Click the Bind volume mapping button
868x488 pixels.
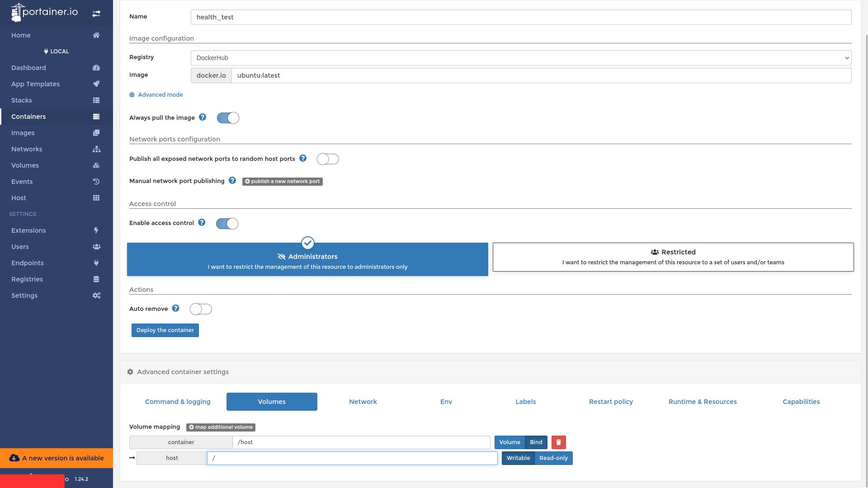point(536,442)
